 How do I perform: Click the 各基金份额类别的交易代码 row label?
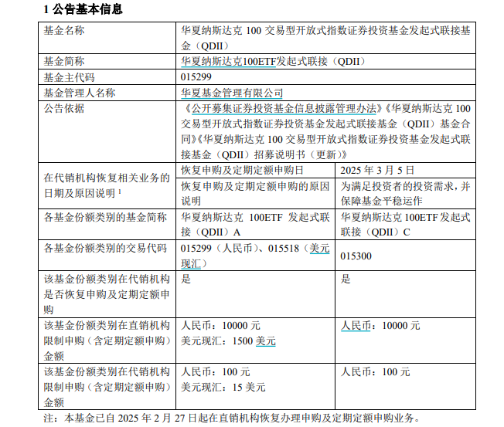pos(105,249)
